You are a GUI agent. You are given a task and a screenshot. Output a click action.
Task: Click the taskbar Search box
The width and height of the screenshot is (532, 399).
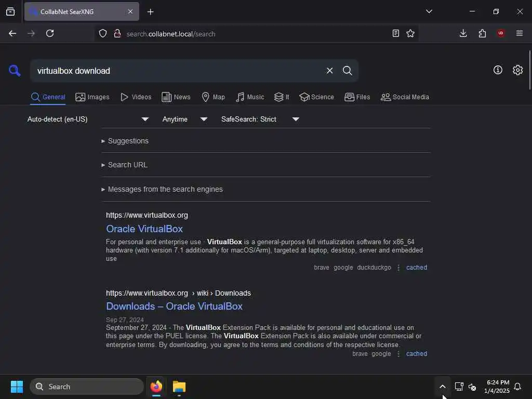coord(87,387)
